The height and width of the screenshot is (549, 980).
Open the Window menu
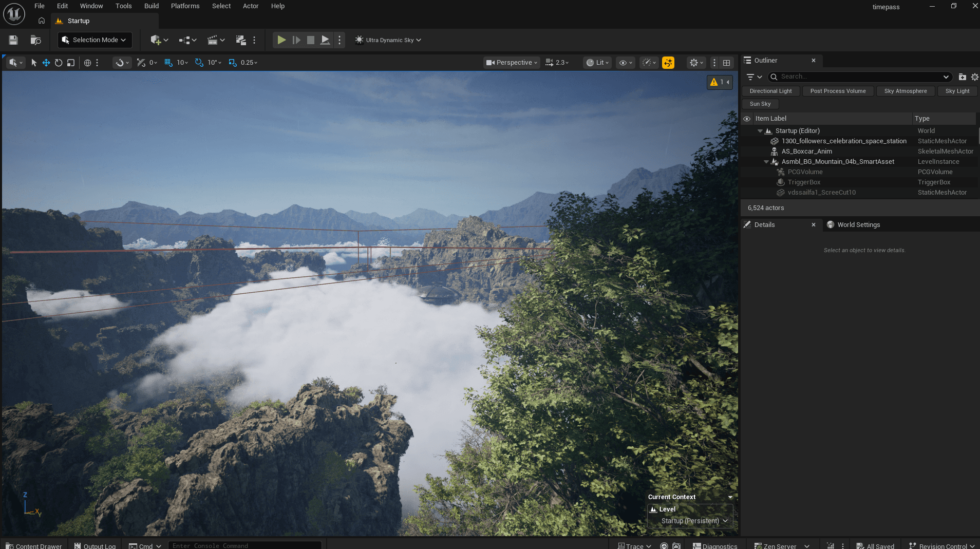pyautogui.click(x=91, y=6)
